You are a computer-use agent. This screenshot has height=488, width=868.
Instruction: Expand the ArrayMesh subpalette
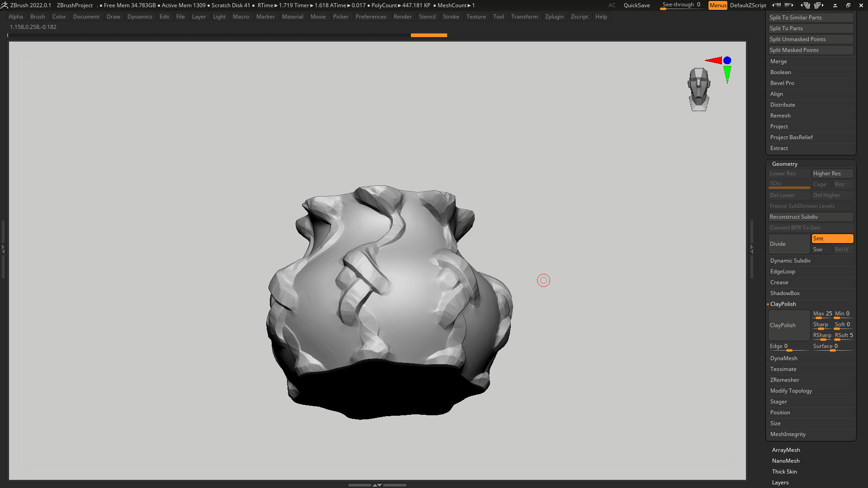(x=786, y=450)
